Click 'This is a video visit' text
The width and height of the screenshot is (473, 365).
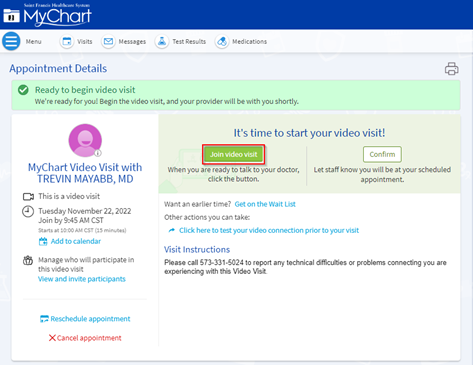tap(69, 196)
